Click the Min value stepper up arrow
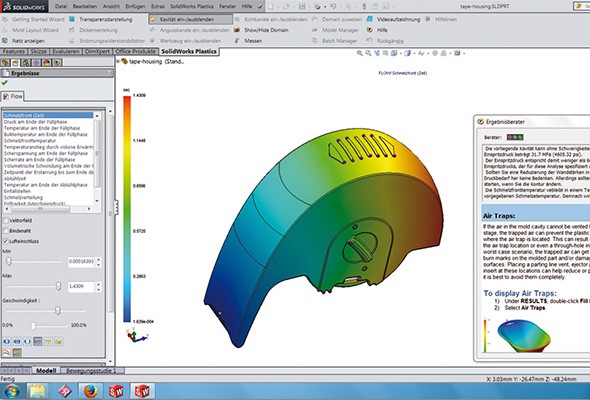This screenshot has height=400, width=590. click(x=99, y=259)
